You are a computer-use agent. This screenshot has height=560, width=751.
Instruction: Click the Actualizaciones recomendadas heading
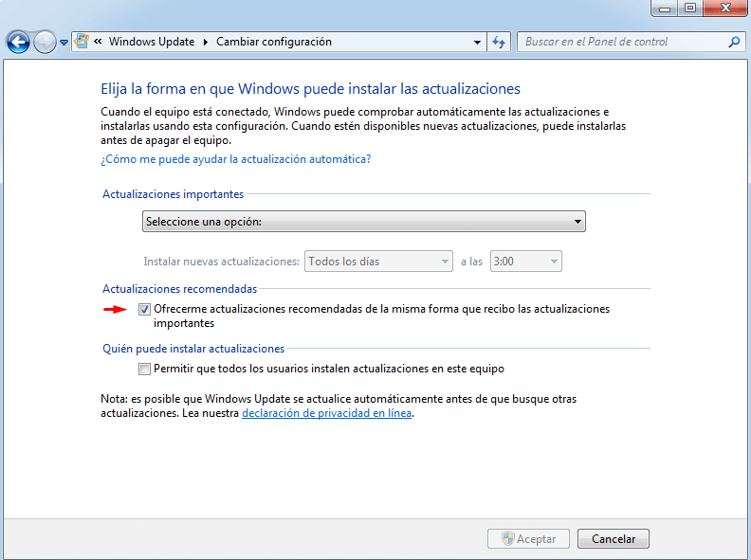click(179, 289)
